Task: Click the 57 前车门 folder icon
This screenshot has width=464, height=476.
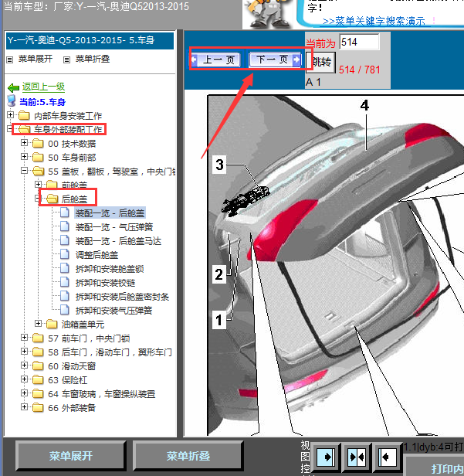Action: (38, 338)
